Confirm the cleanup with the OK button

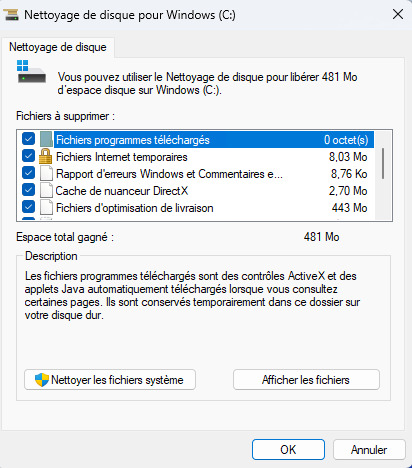coord(288,450)
